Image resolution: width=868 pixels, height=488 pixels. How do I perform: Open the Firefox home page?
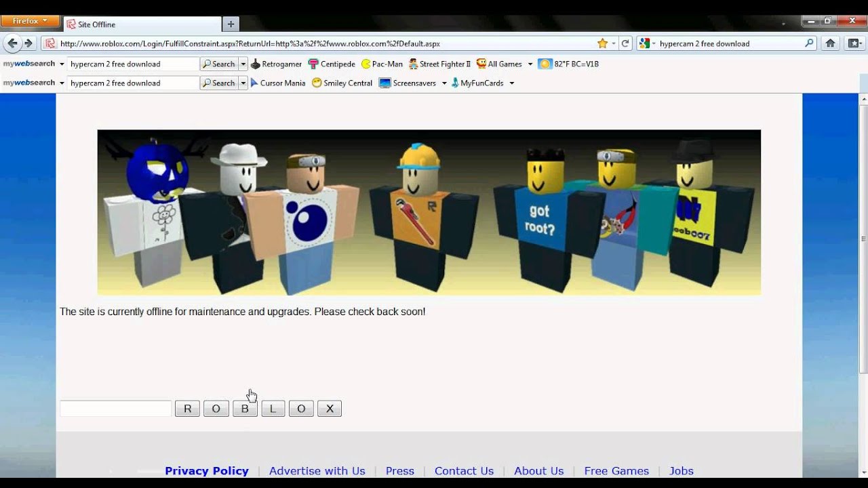pyautogui.click(x=830, y=43)
